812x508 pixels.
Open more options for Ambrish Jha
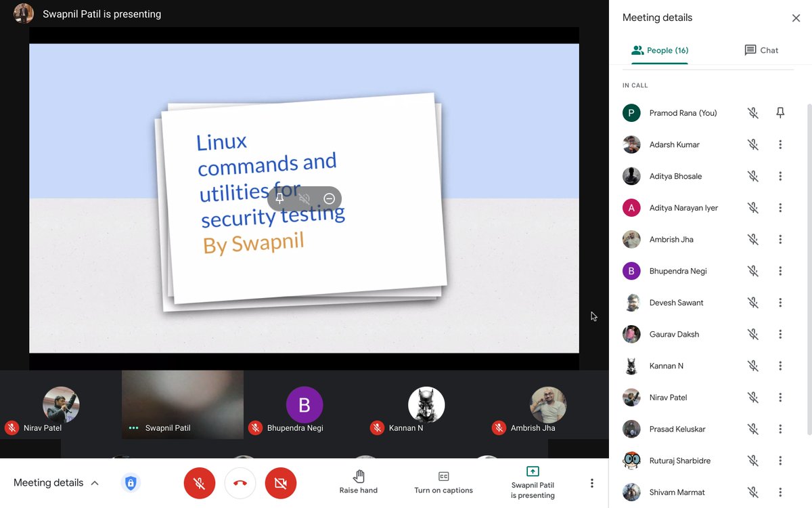(780, 239)
